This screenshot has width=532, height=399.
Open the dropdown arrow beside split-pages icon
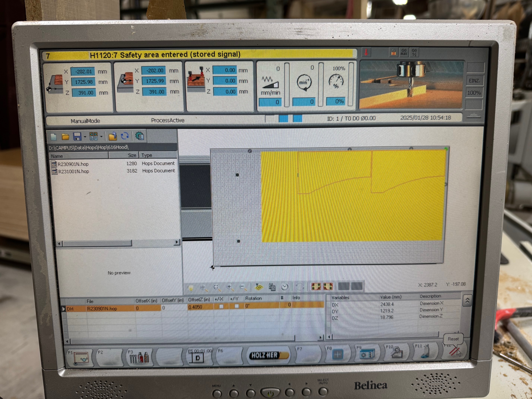101,137
